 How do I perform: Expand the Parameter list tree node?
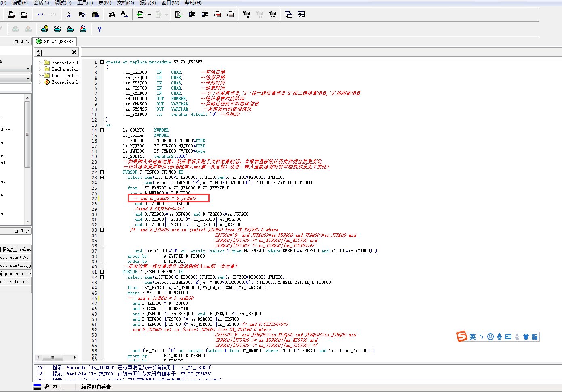(40, 63)
